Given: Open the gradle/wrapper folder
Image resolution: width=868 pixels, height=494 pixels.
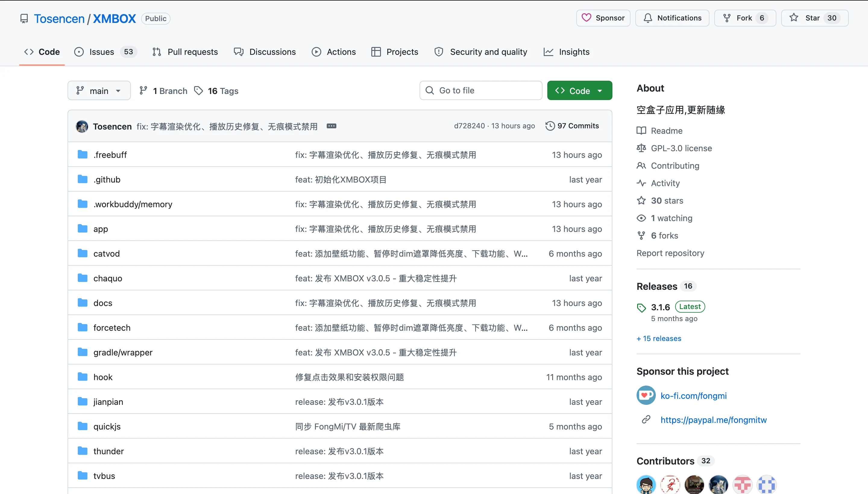Looking at the screenshot, I should pyautogui.click(x=123, y=352).
